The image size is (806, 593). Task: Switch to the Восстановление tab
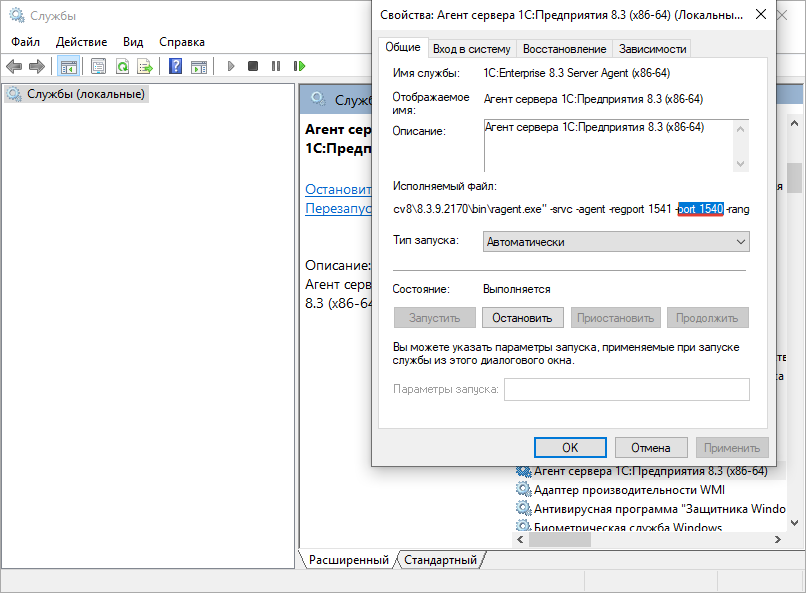click(564, 49)
